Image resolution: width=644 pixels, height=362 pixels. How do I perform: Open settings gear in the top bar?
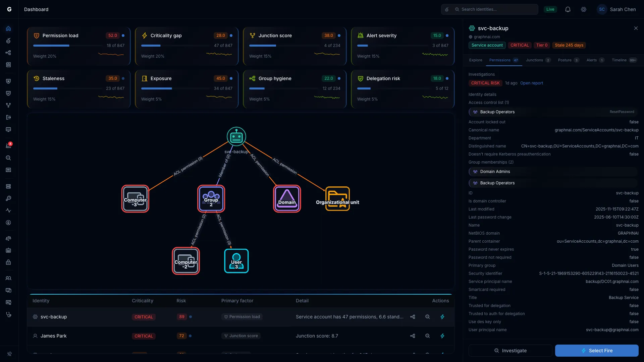point(584,9)
